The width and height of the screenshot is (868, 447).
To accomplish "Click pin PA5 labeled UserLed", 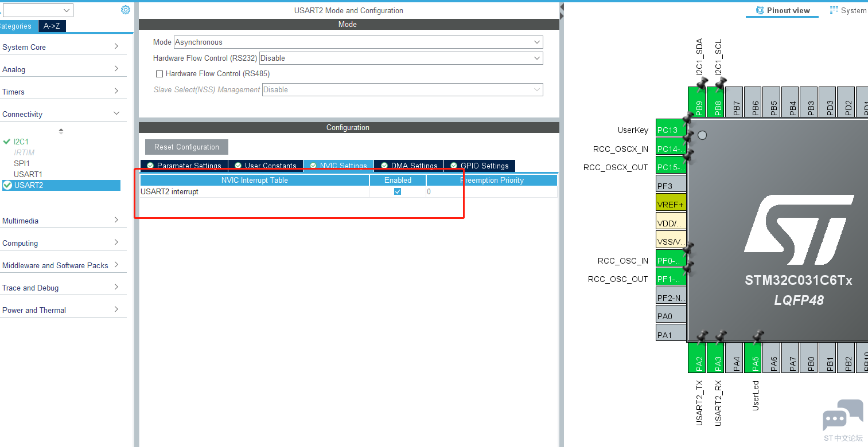I will 753,358.
